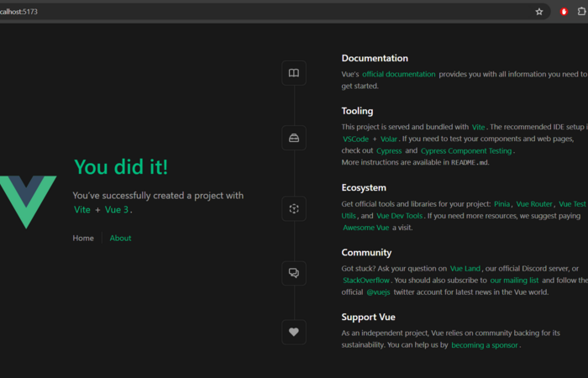Open the official documentation link
This screenshot has height=378, width=588.
click(x=399, y=74)
